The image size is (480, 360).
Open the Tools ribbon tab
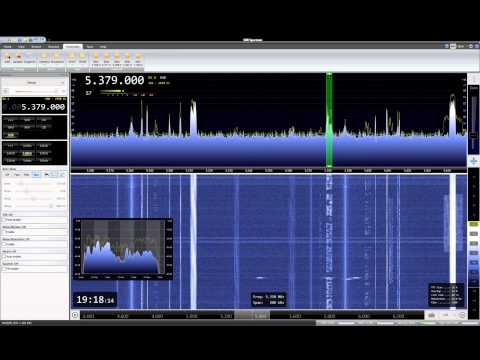[90, 47]
